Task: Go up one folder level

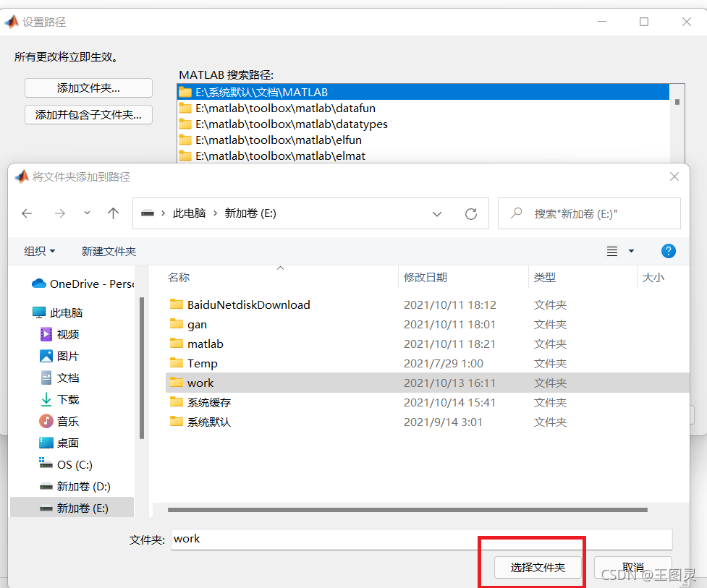Action: tap(113, 213)
